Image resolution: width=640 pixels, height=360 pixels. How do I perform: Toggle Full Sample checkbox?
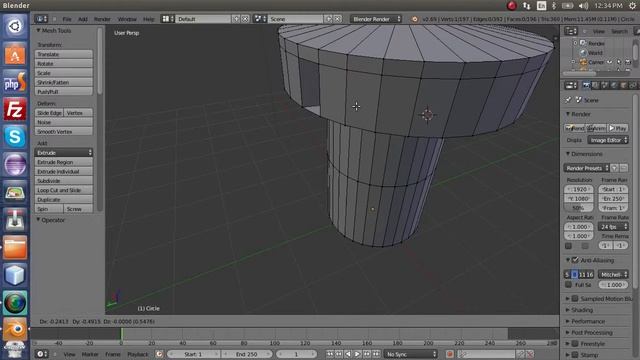point(568,284)
